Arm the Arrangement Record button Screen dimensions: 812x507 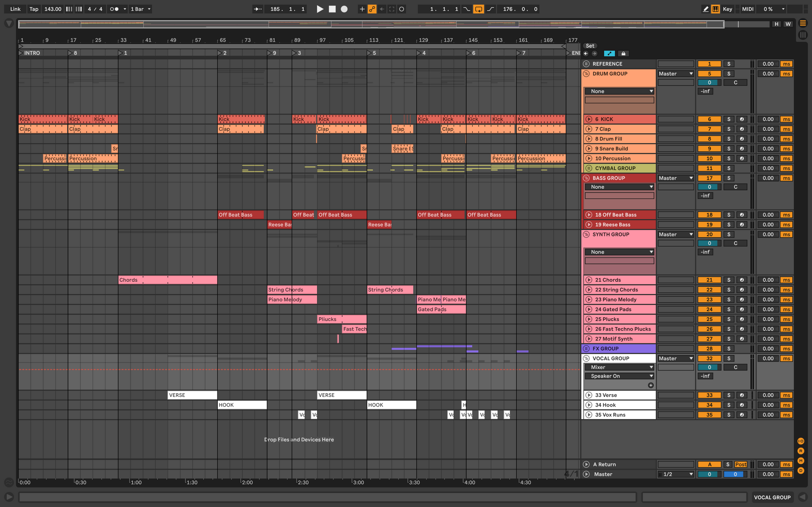344,9
